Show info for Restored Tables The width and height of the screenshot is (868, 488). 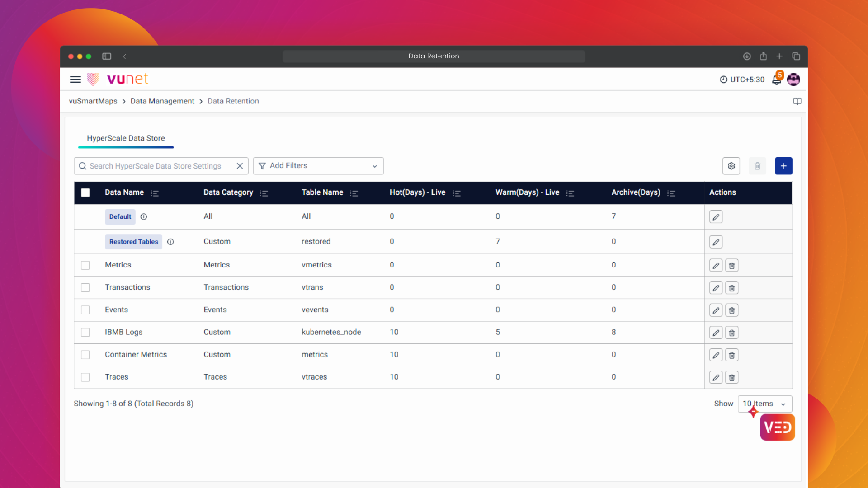pyautogui.click(x=170, y=242)
